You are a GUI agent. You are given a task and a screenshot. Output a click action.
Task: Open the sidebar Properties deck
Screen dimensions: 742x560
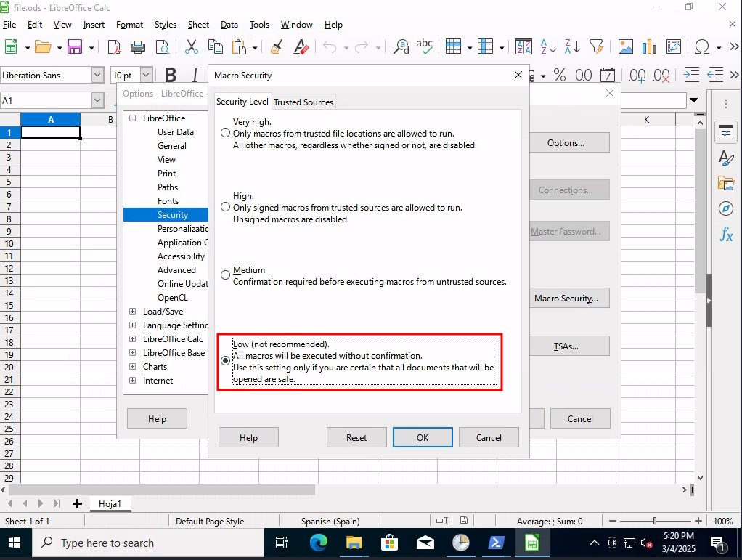[726, 132]
